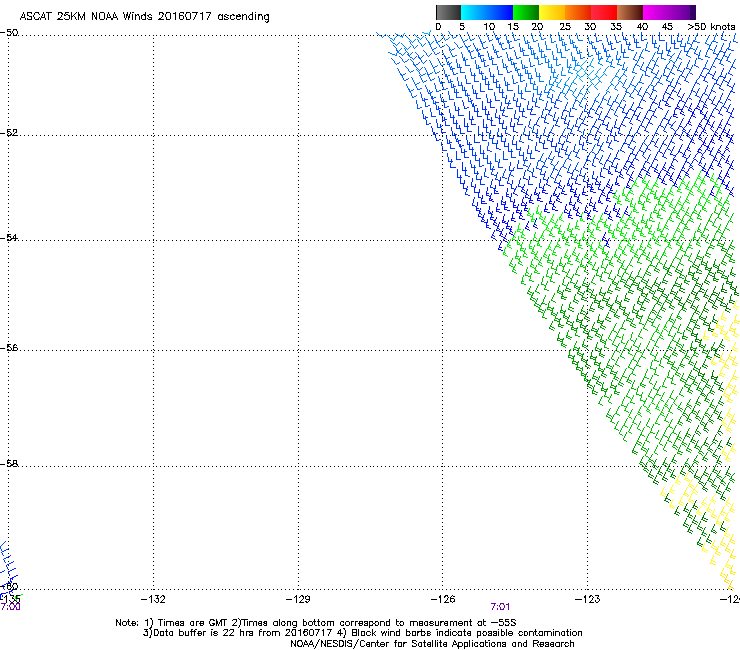Screen dimensions: 740x650
Task: Click legend tick label '25'
Action: [x=565, y=27]
